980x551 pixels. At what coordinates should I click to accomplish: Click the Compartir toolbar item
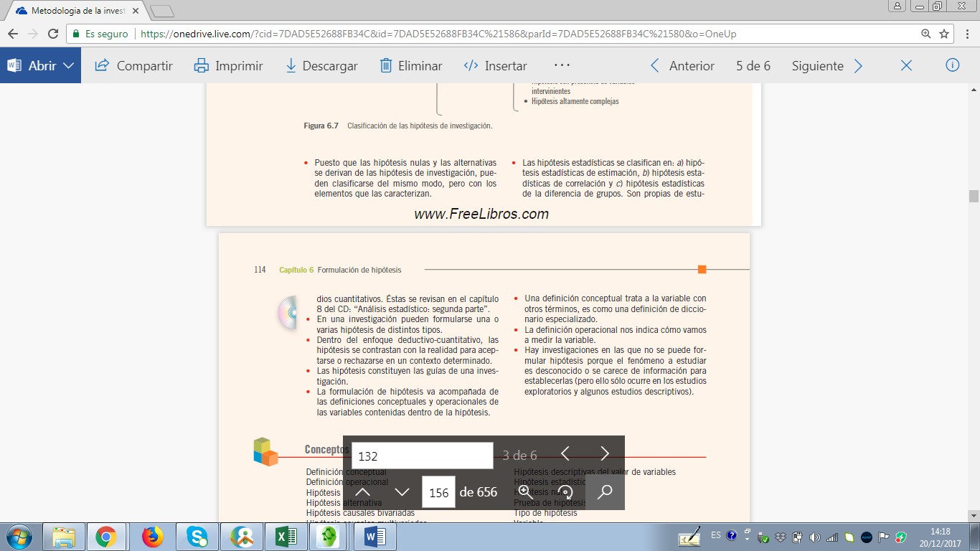coord(134,65)
